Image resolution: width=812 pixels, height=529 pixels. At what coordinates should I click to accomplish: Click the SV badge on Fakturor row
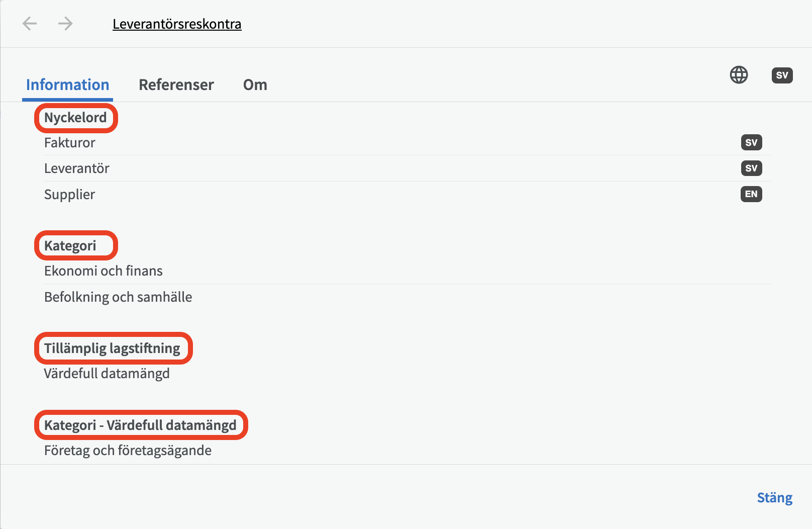751,142
